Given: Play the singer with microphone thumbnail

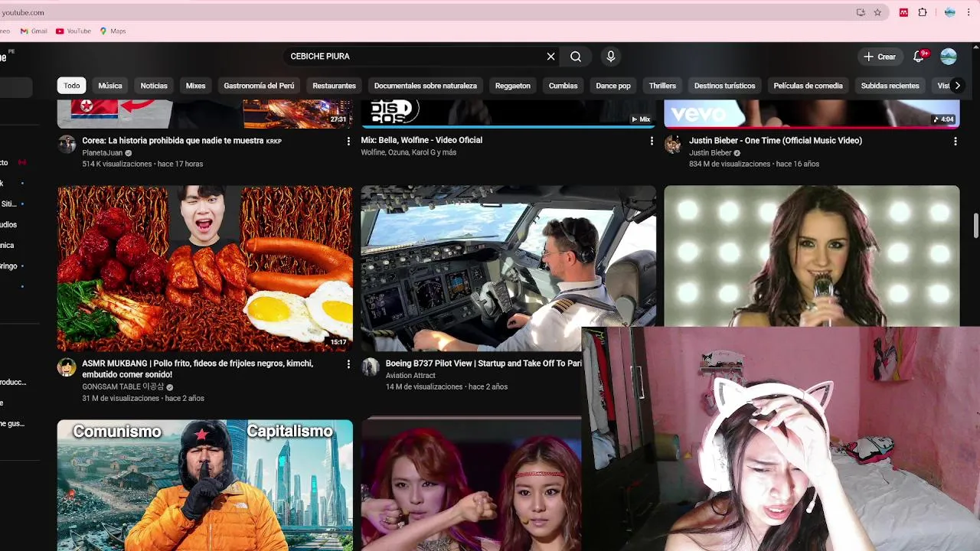Looking at the screenshot, I should (812, 256).
